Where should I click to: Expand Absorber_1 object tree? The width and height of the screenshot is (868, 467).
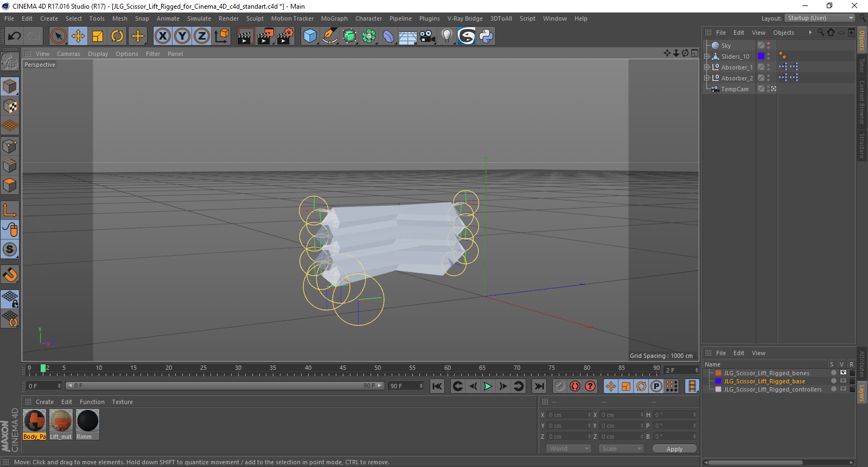(x=707, y=67)
